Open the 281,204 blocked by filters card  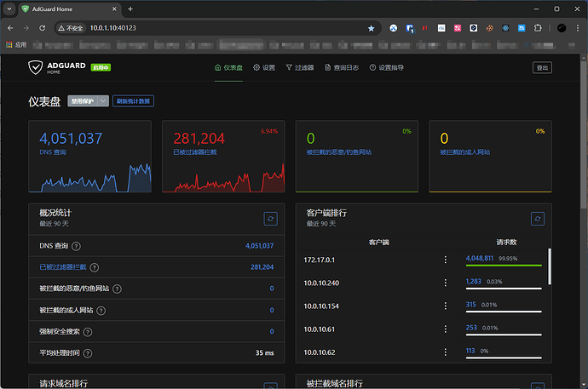[223, 157]
